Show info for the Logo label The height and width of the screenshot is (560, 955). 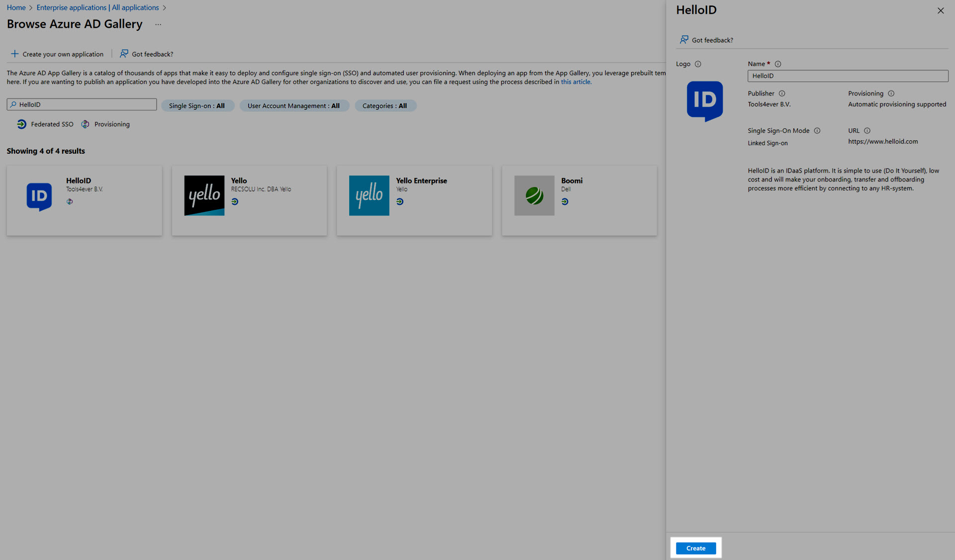click(x=698, y=64)
